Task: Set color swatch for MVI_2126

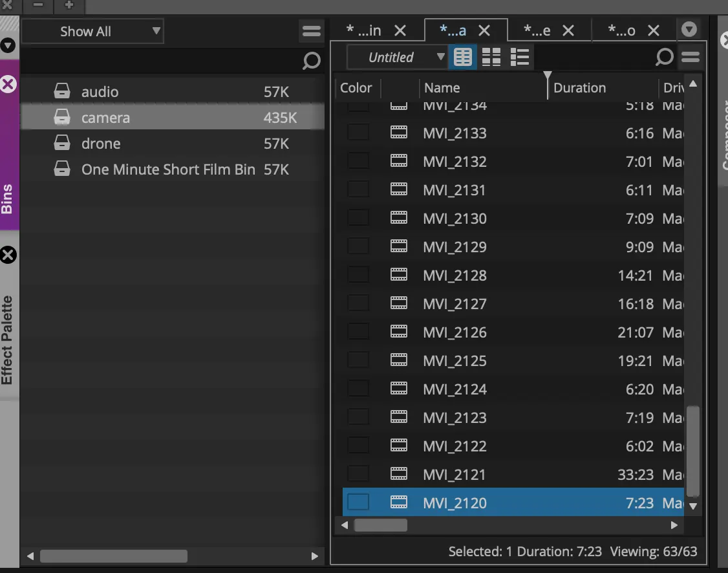Action: pyautogui.click(x=358, y=332)
